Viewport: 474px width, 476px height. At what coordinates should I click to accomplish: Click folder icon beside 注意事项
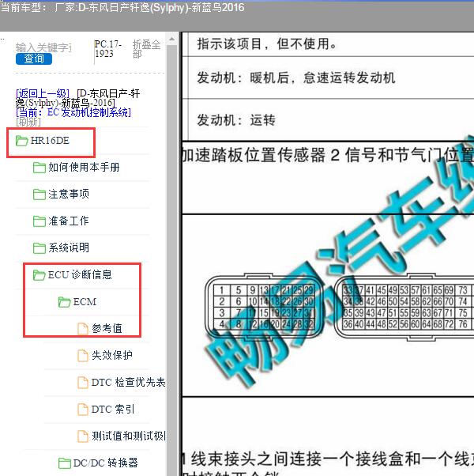pyautogui.click(x=39, y=195)
